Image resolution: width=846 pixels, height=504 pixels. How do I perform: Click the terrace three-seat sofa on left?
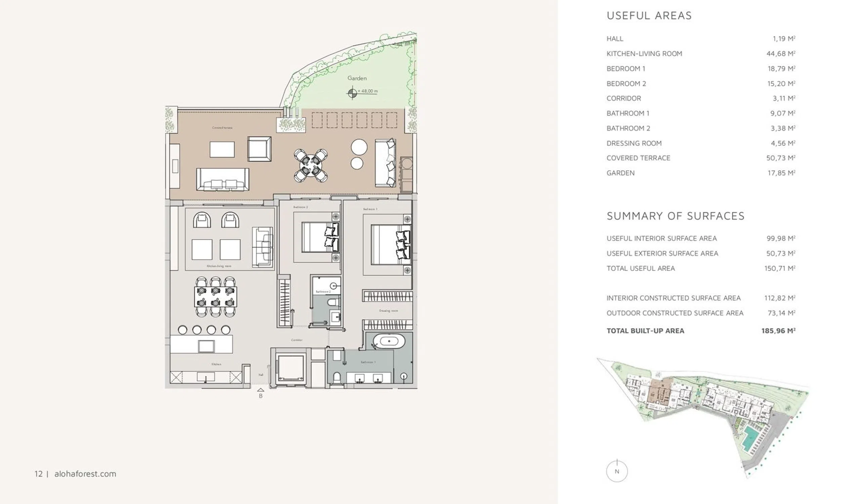coord(223,179)
